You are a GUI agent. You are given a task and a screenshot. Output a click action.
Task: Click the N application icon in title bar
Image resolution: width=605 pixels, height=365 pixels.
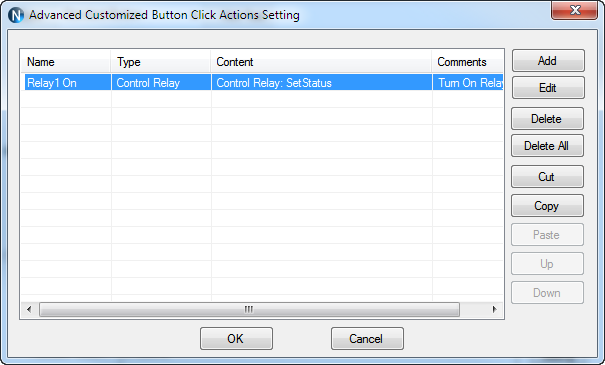pos(16,15)
